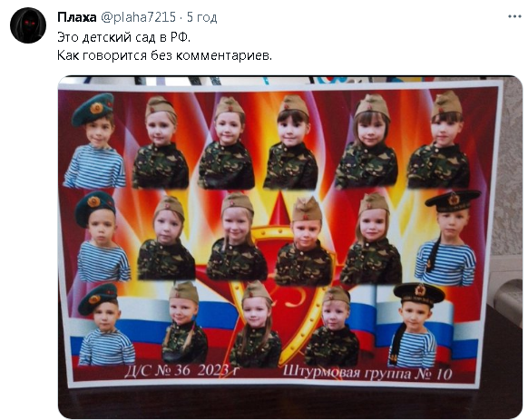Screen dimensions: 528x420
Task: Click the dark Плаха profile avatar
Action: click(x=28, y=25)
